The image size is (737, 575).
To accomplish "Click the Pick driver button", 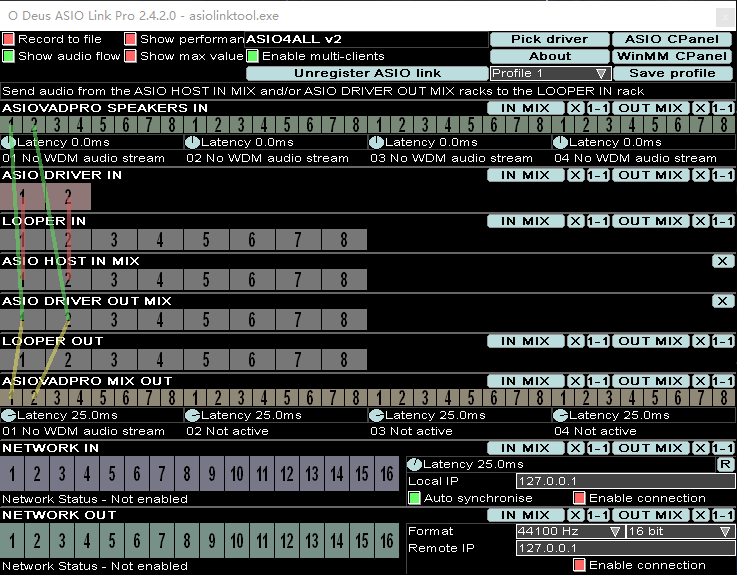I will click(549, 39).
